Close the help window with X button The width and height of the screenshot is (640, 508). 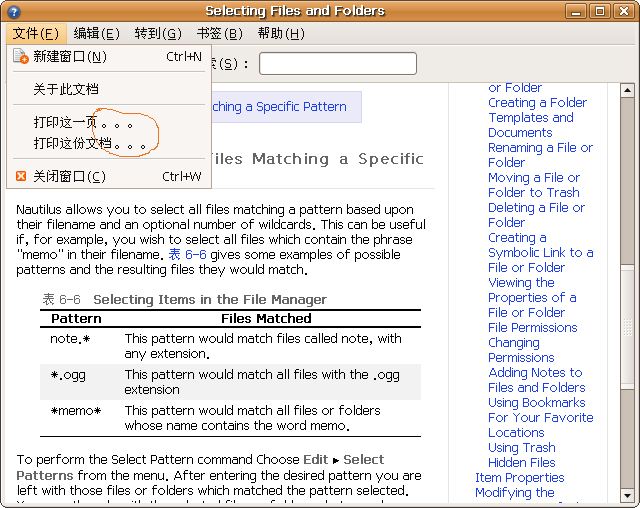[624, 11]
